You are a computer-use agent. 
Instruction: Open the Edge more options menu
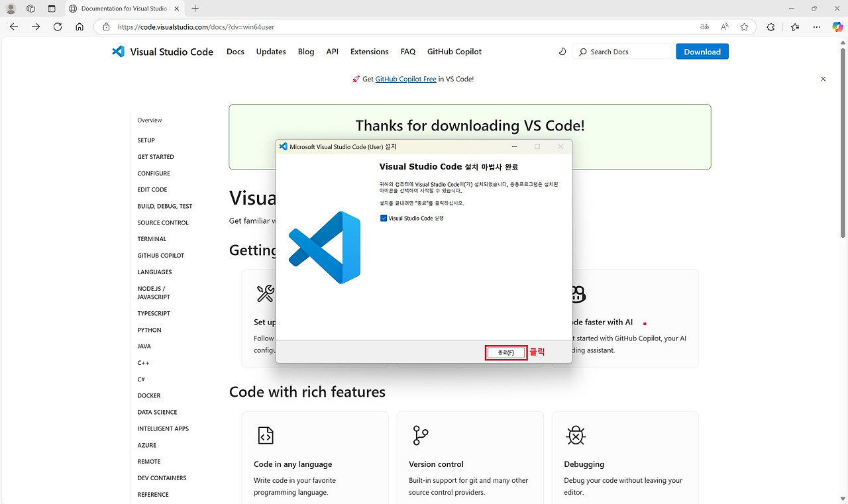pos(816,26)
